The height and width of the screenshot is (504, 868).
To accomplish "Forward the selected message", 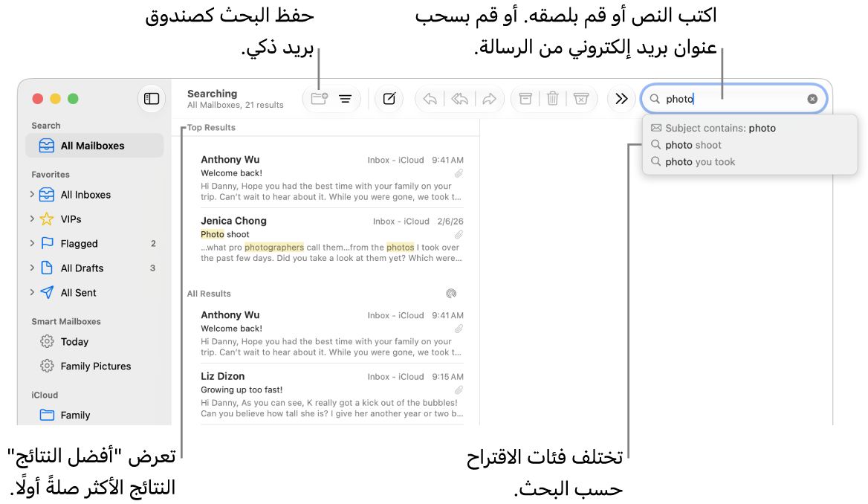I will point(489,99).
